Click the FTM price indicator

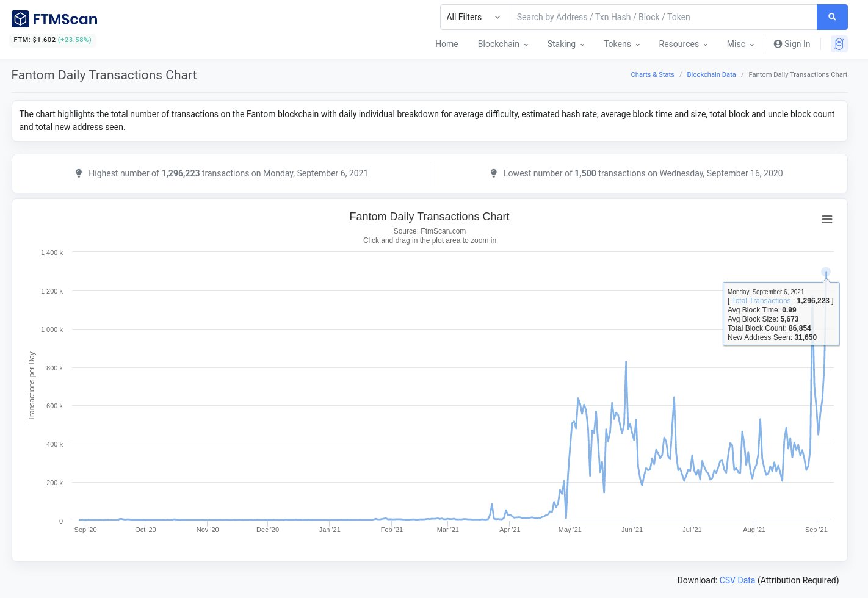(52, 40)
